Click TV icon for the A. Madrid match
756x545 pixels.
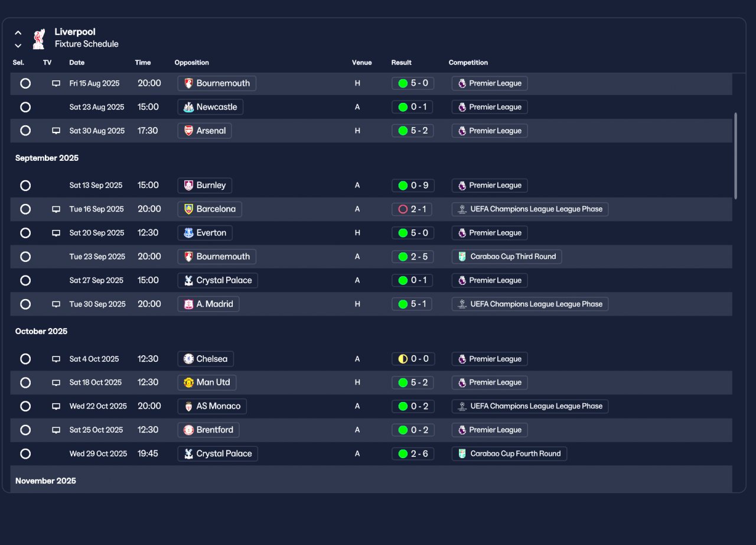coord(56,304)
